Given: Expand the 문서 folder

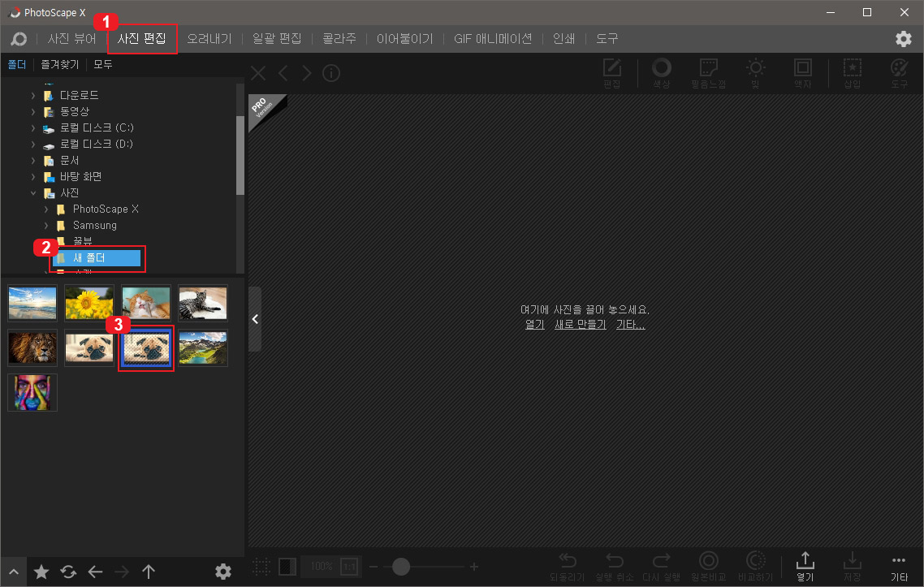Looking at the screenshot, I should click(x=33, y=160).
